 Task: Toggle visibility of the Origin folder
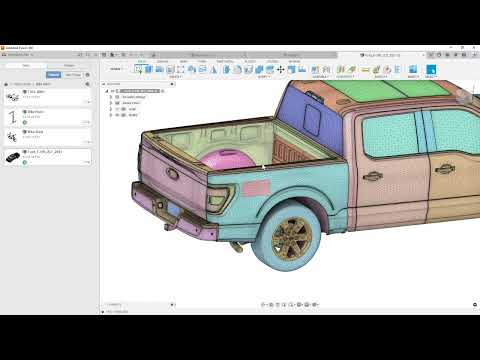117,109
